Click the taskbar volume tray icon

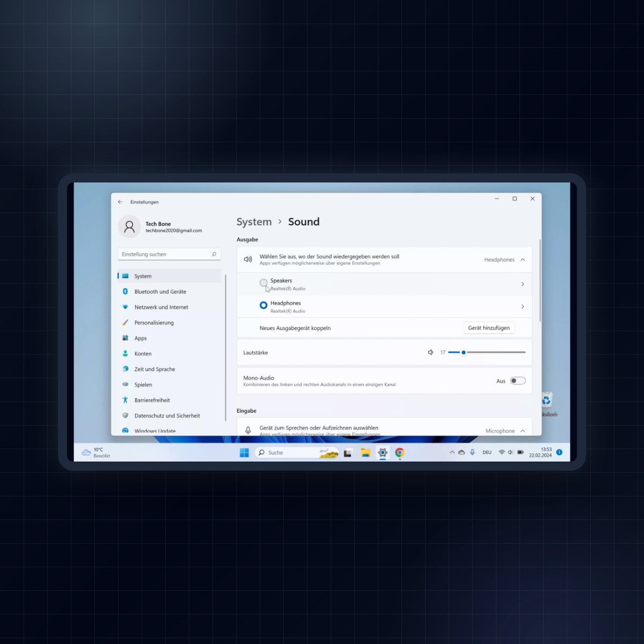click(511, 452)
